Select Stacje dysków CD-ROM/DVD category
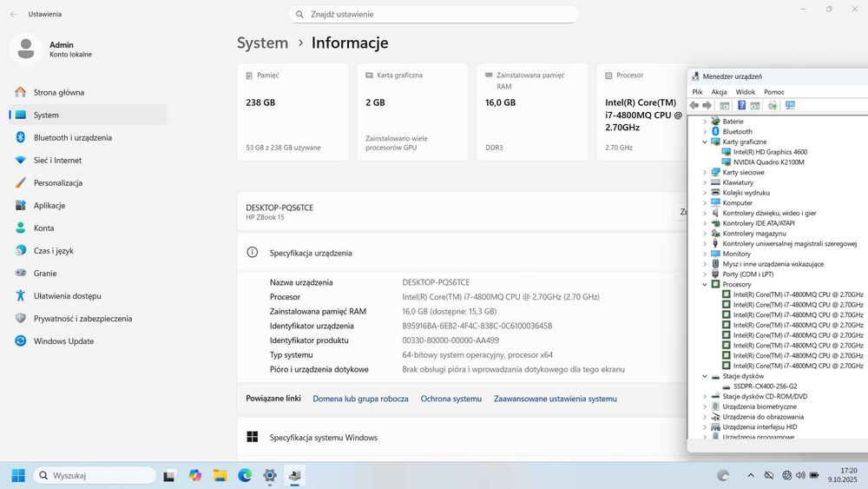 click(x=765, y=397)
